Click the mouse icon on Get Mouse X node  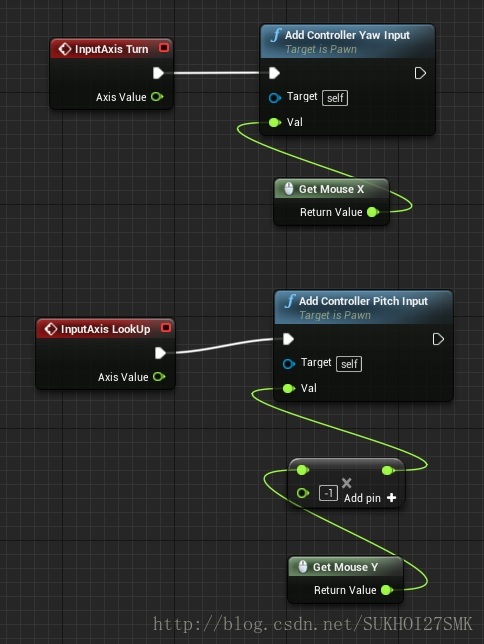(x=289, y=189)
